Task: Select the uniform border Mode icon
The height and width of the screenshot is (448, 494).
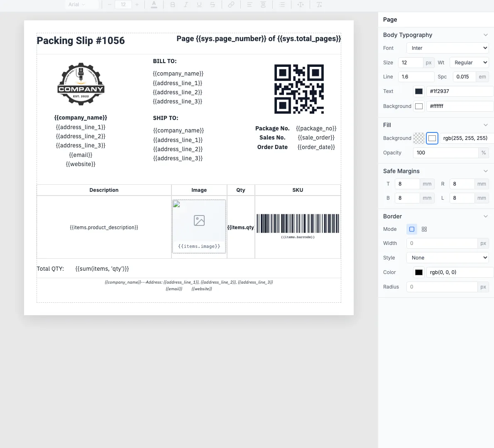Action: click(x=411, y=229)
